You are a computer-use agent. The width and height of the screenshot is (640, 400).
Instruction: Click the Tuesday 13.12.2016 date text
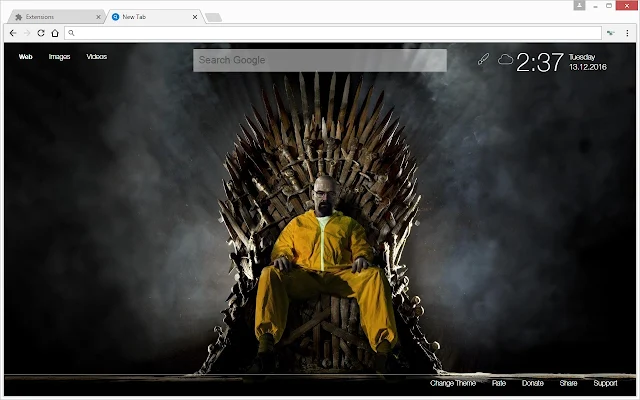(588, 62)
